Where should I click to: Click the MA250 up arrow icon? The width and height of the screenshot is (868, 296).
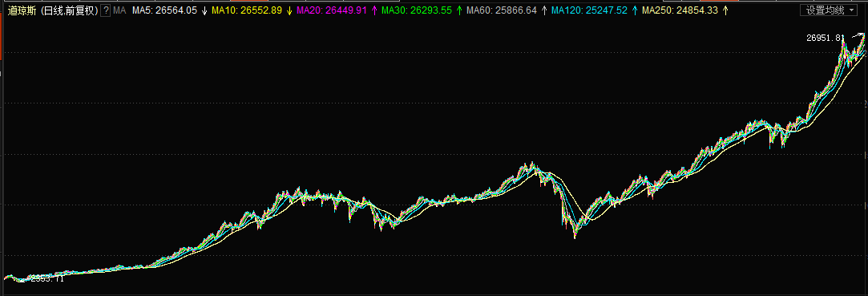pyautogui.click(x=725, y=10)
